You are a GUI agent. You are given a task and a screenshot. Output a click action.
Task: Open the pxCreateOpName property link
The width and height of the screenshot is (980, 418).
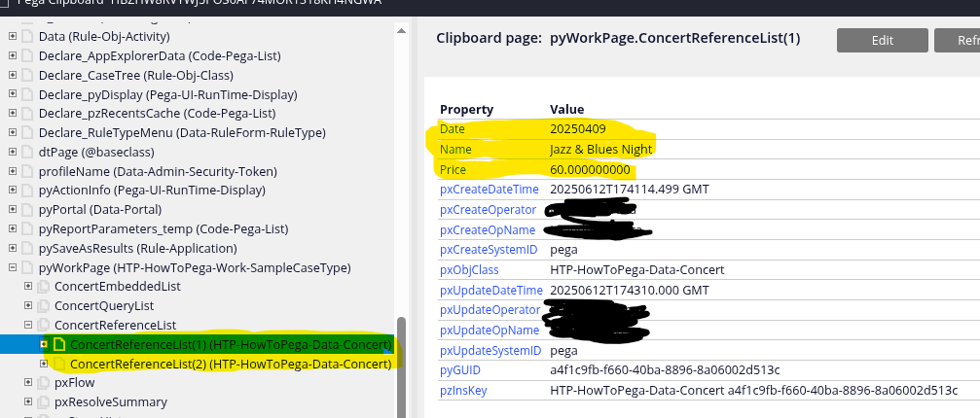pos(488,230)
